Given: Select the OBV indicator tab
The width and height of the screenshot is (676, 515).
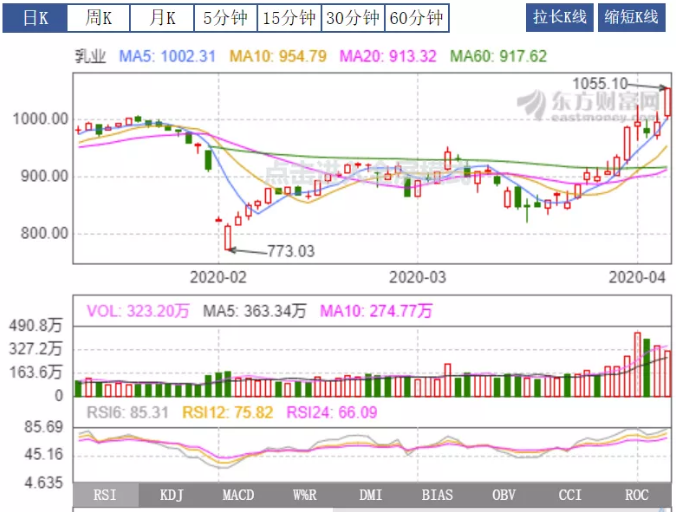Looking at the screenshot, I should 504,495.
